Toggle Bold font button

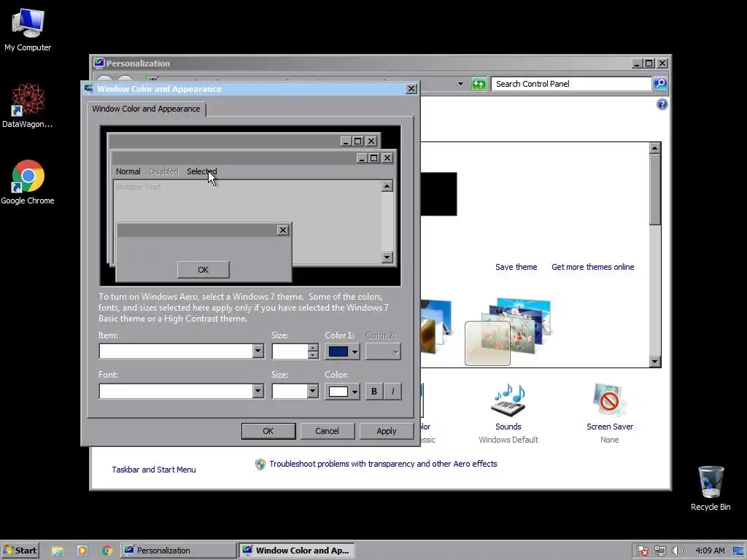374,392
